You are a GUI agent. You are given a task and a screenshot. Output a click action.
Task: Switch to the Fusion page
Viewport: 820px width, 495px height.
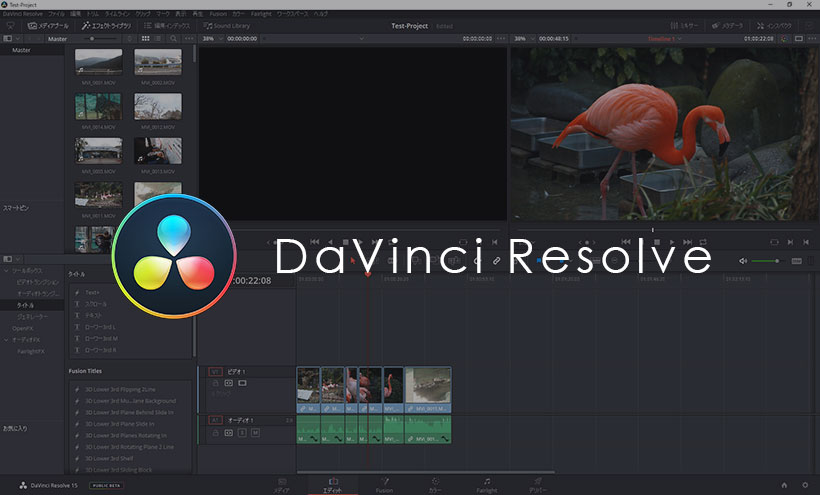click(384, 485)
